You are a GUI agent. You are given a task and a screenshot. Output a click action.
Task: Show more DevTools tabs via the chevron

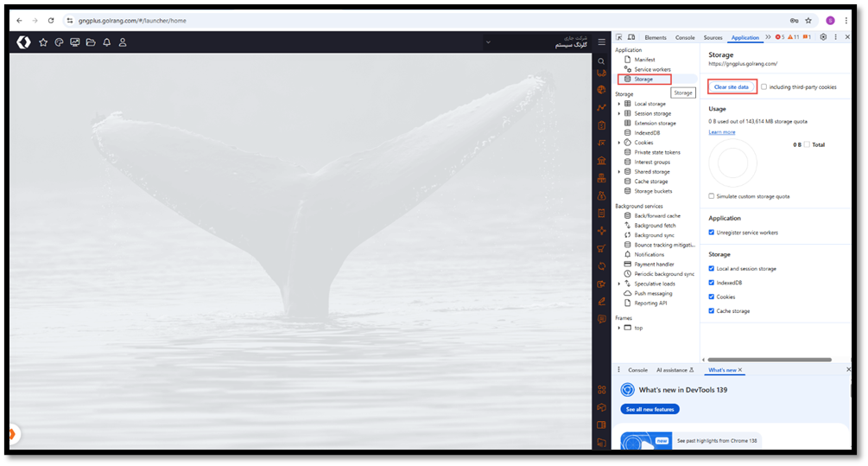[x=768, y=37]
